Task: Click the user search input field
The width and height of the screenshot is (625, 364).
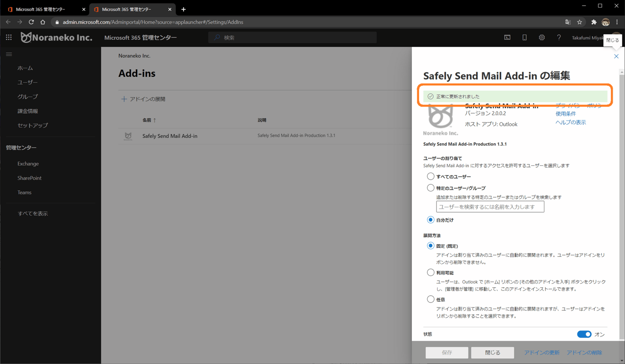Action: 490,207
